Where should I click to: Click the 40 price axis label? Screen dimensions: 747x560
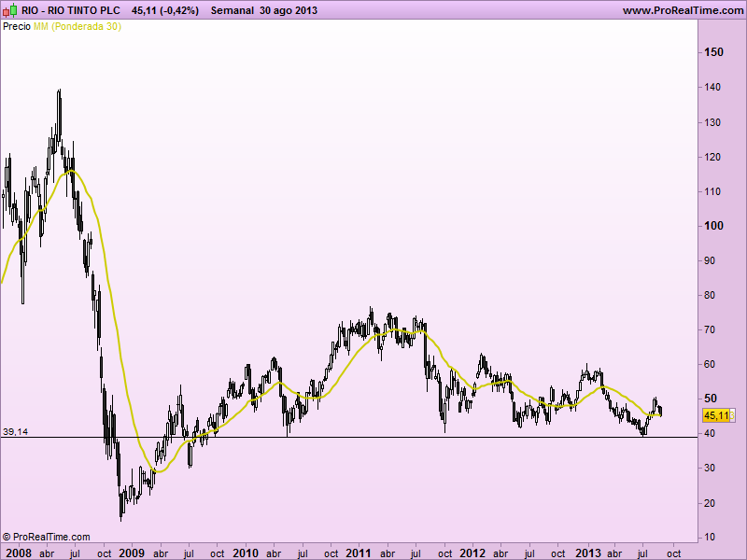tap(710, 433)
